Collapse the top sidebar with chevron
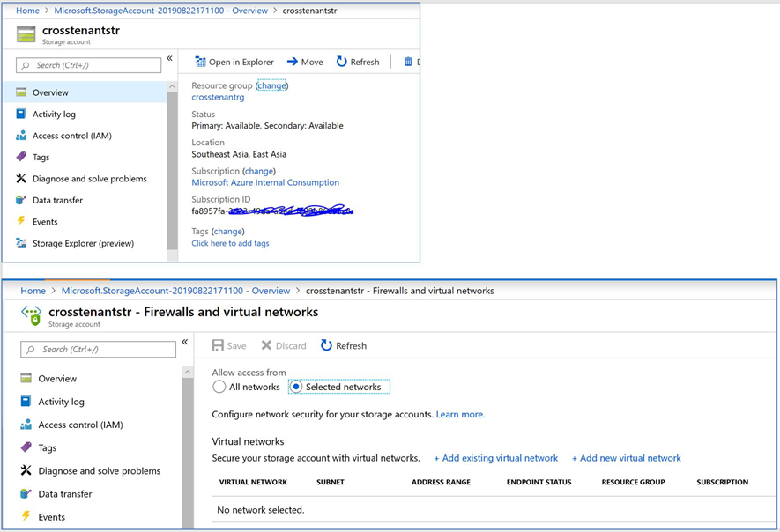This screenshot has height=532, width=780. tap(169, 59)
